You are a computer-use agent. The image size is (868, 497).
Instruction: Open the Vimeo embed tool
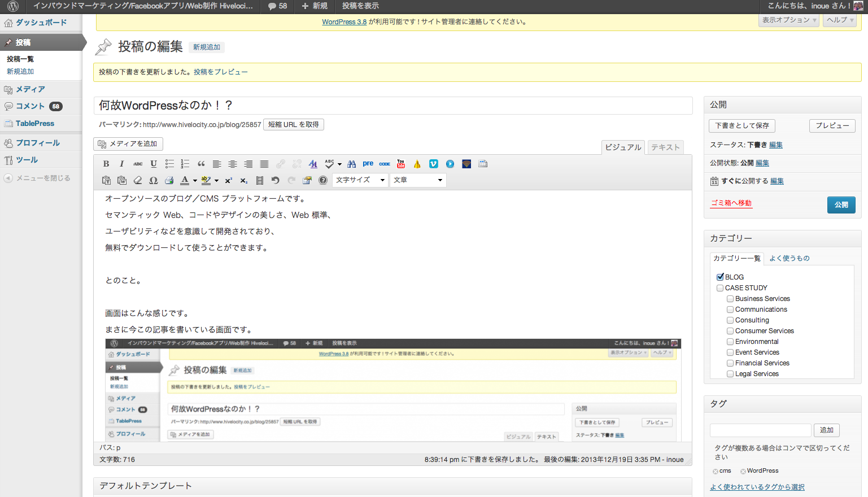[433, 164]
